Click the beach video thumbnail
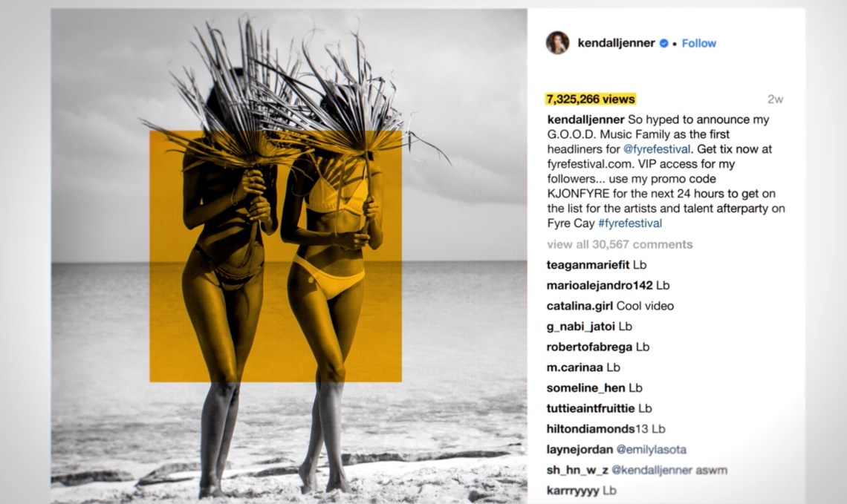 click(289, 256)
